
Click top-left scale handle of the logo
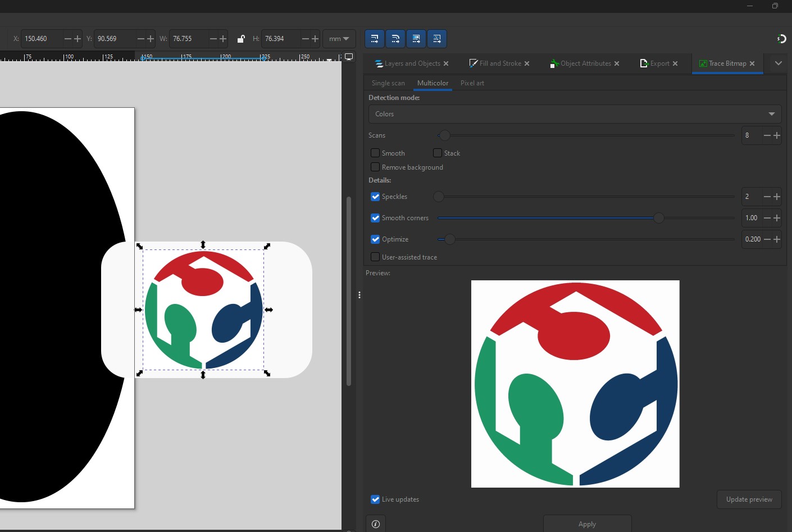click(x=140, y=246)
